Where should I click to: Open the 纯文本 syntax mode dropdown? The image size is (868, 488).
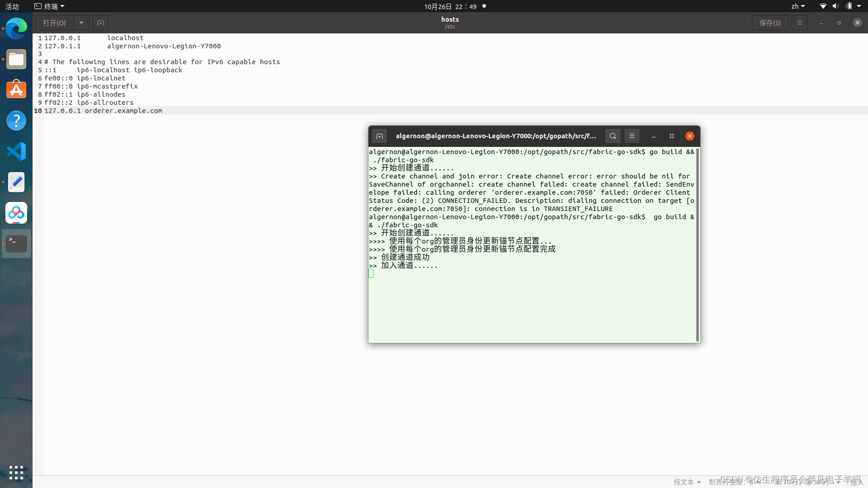687,482
